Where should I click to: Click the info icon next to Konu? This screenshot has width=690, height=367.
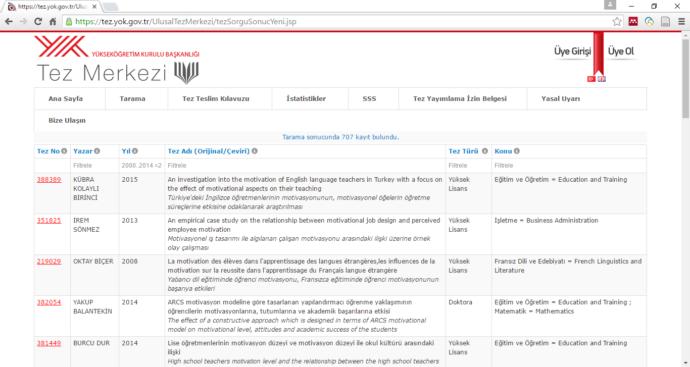517,151
